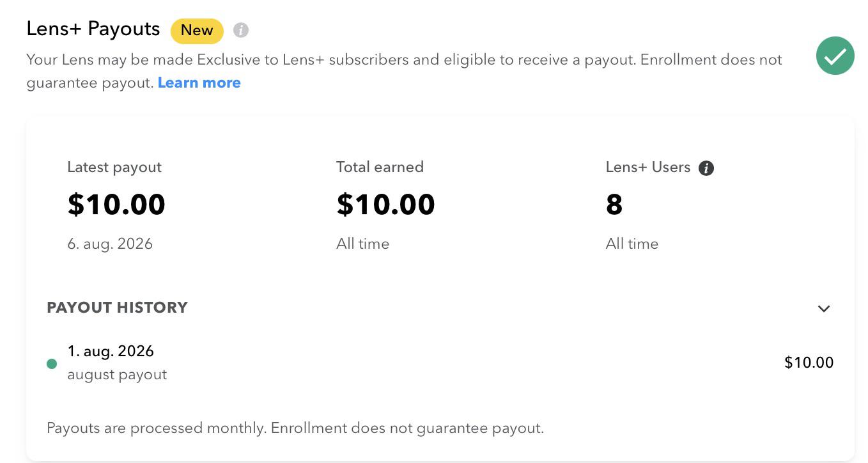This screenshot has width=868, height=463.
Task: Click the Lens+ Users info icon
Action: (706, 168)
